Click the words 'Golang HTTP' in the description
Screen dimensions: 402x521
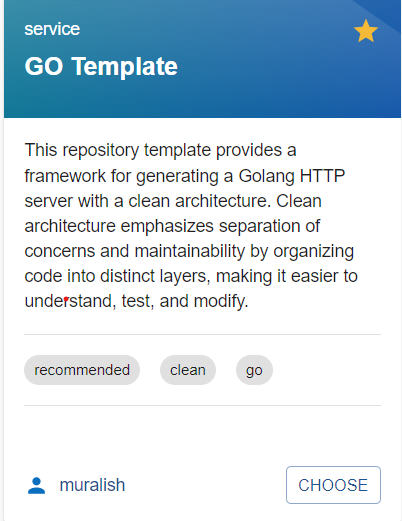292,176
